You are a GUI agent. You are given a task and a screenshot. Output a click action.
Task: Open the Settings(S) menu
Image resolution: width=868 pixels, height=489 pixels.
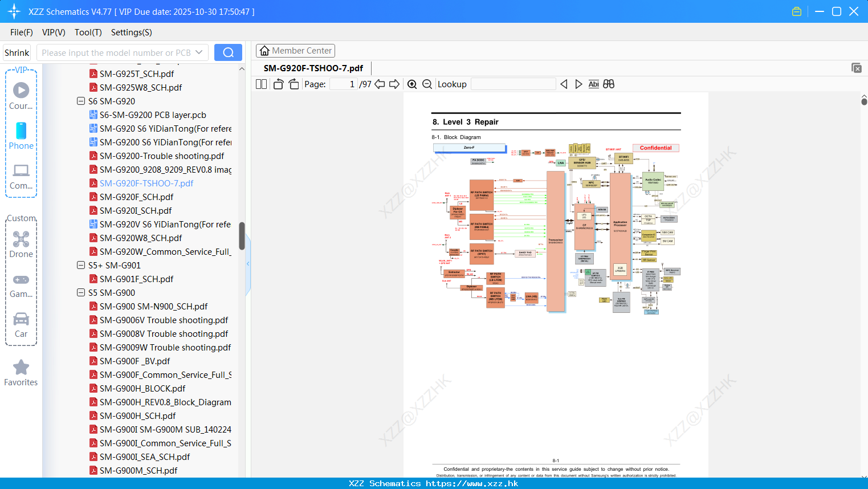click(x=132, y=32)
